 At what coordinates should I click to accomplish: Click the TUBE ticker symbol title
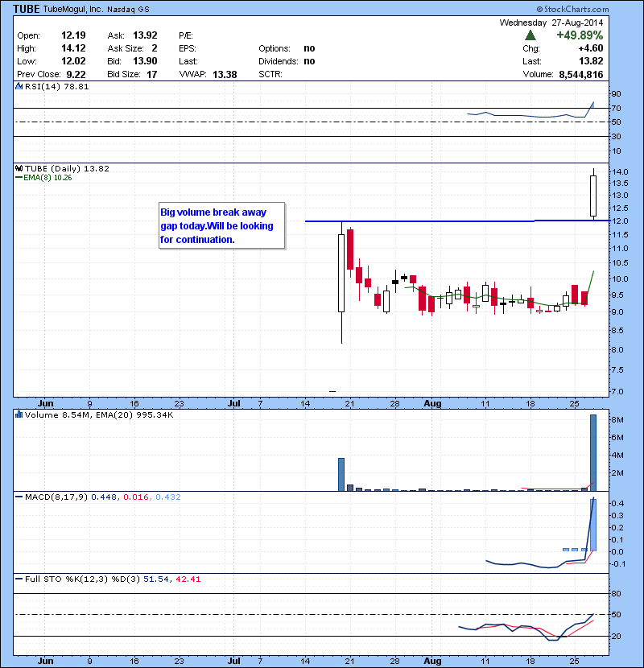[27, 9]
